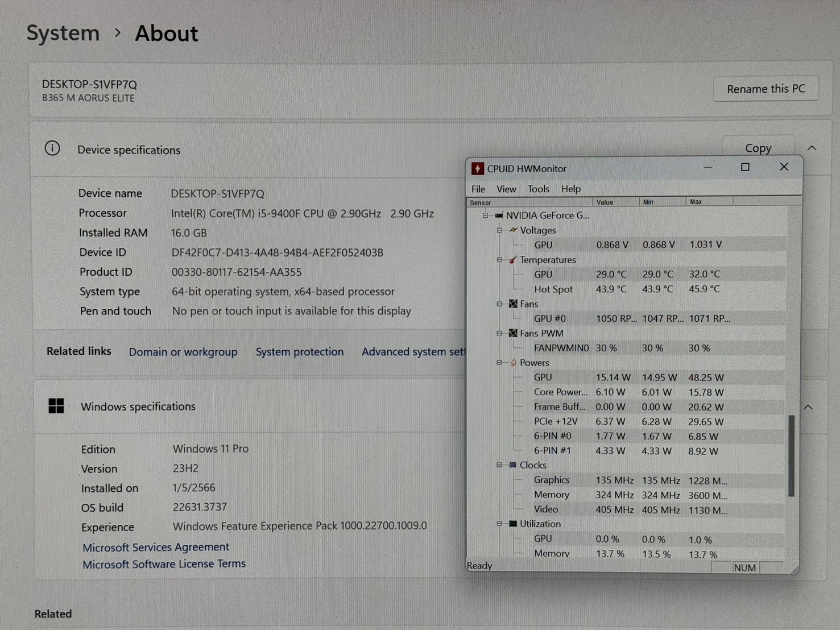Image resolution: width=840 pixels, height=630 pixels.
Task: Collapse the Utilization tree node
Action: (x=499, y=524)
